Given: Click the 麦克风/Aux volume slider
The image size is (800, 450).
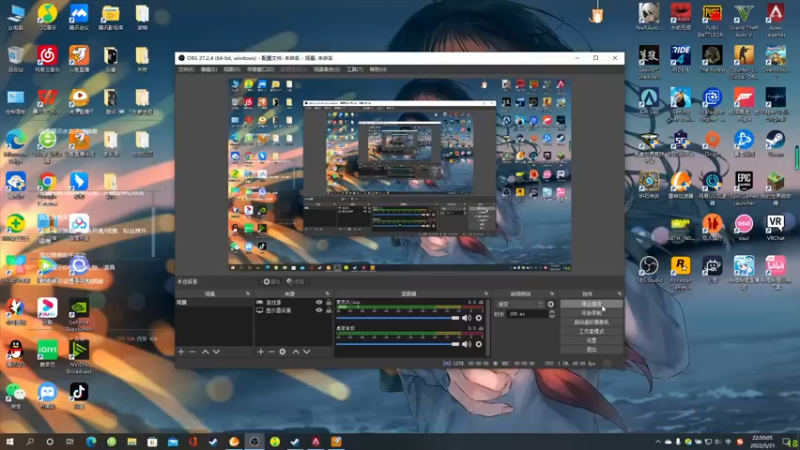Looking at the screenshot, I should [x=397, y=318].
